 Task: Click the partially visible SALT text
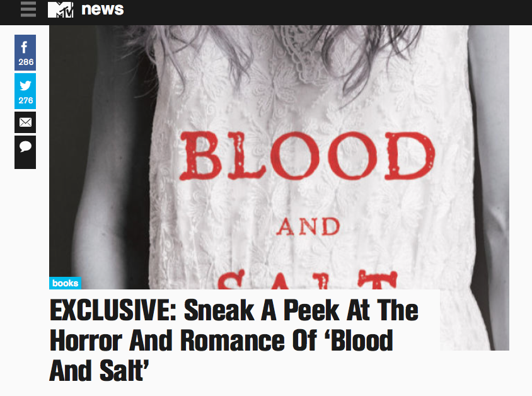pos(308,279)
